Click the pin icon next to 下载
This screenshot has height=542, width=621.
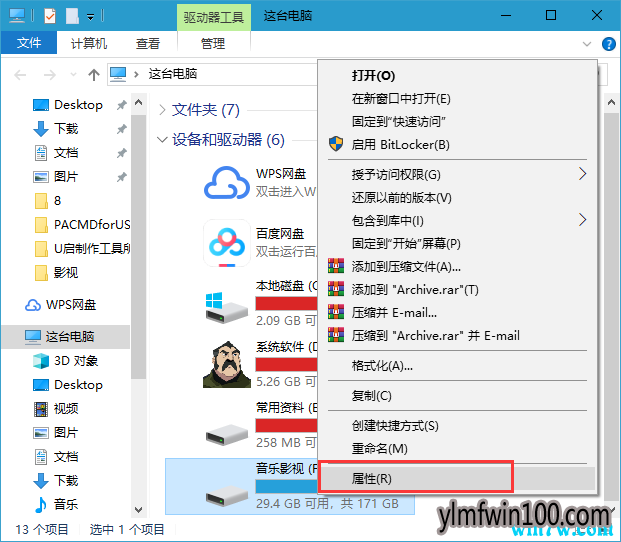pos(122,129)
